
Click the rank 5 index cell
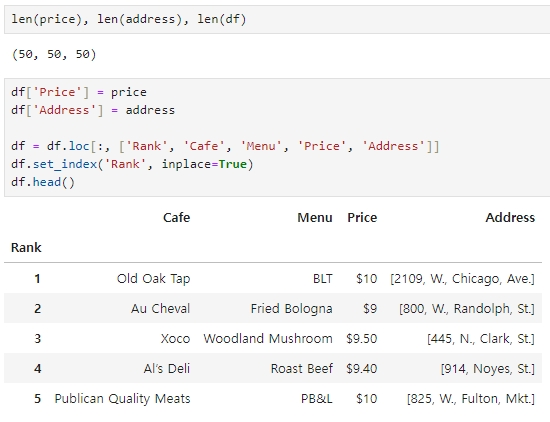[37, 399]
